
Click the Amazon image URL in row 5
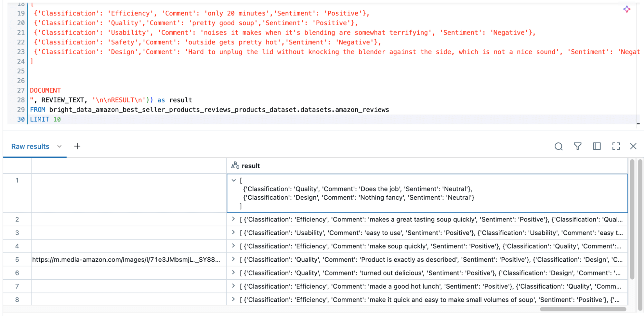126,260
